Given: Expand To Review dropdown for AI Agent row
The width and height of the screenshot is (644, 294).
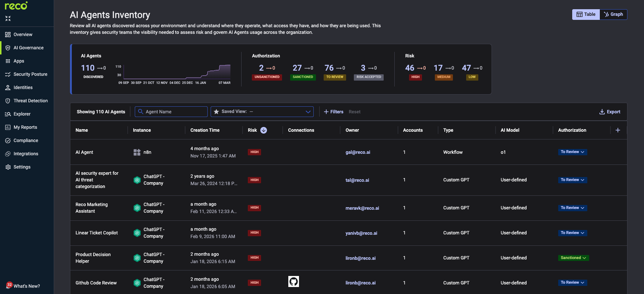Looking at the screenshot, I should pyautogui.click(x=572, y=152).
